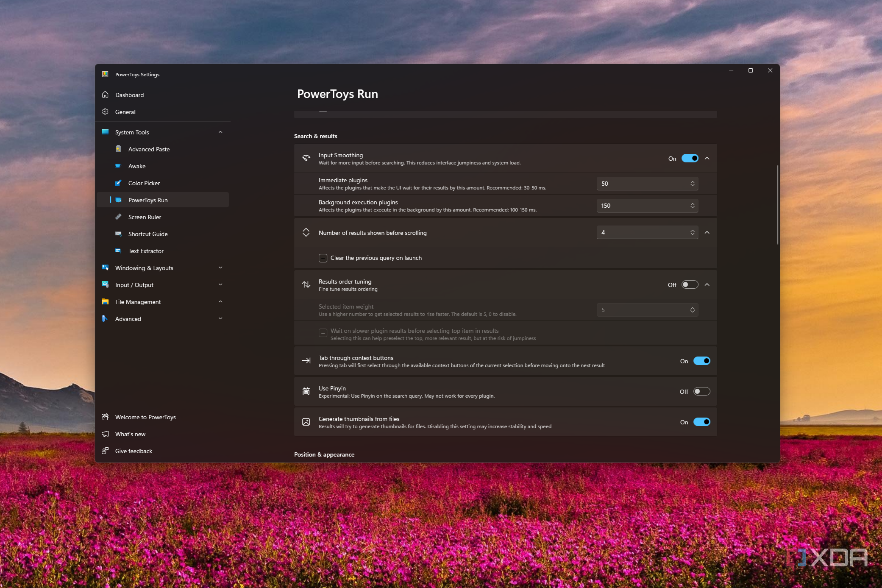This screenshot has height=588, width=882.
Task: Click the Text Extractor icon
Action: (x=119, y=251)
